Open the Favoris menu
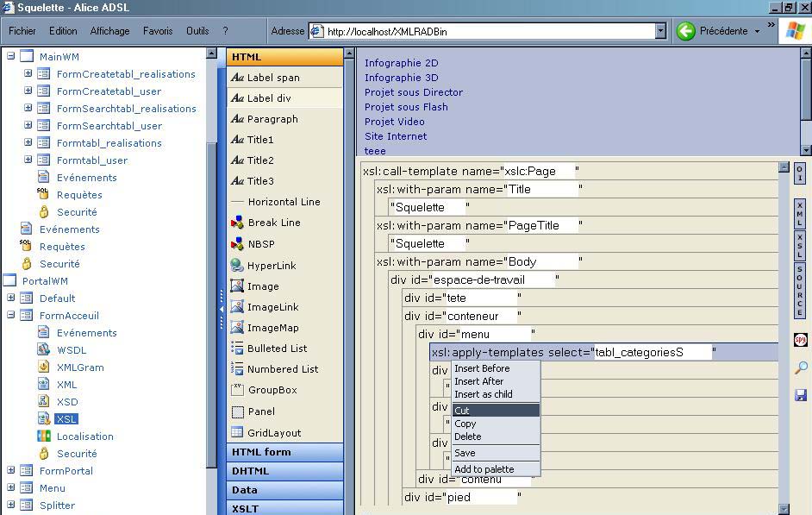The height and width of the screenshot is (515, 812). coord(158,31)
